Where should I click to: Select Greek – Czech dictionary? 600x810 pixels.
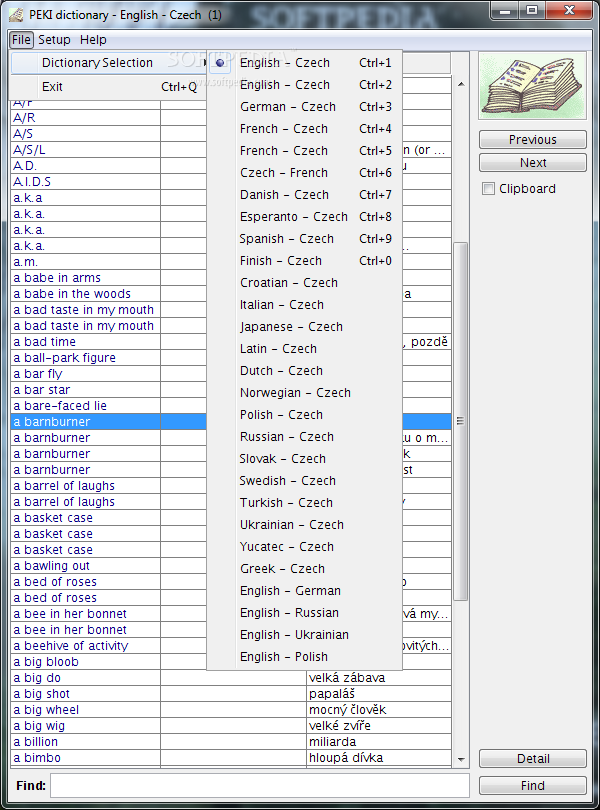[304, 569]
